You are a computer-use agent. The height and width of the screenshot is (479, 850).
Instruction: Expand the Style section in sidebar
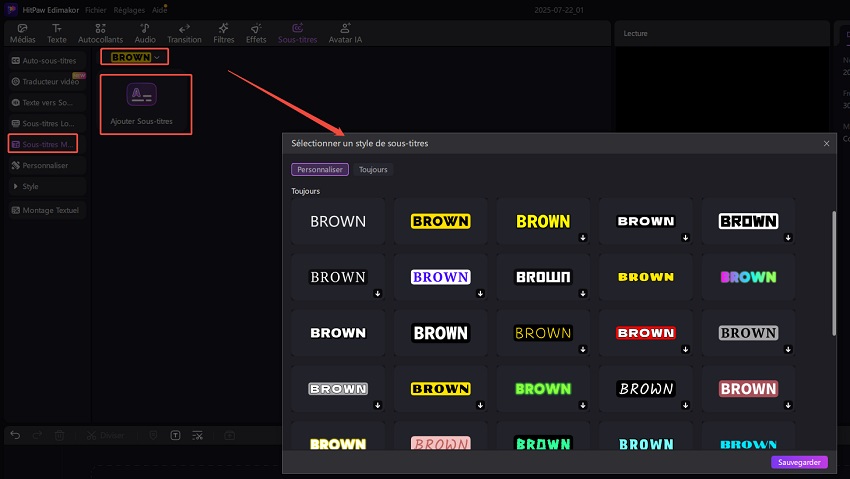30,186
